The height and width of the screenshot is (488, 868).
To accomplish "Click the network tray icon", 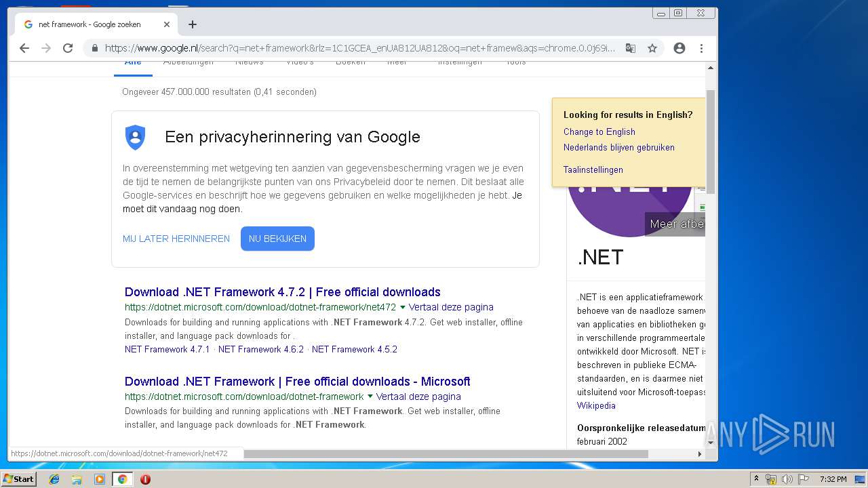I will tap(771, 479).
